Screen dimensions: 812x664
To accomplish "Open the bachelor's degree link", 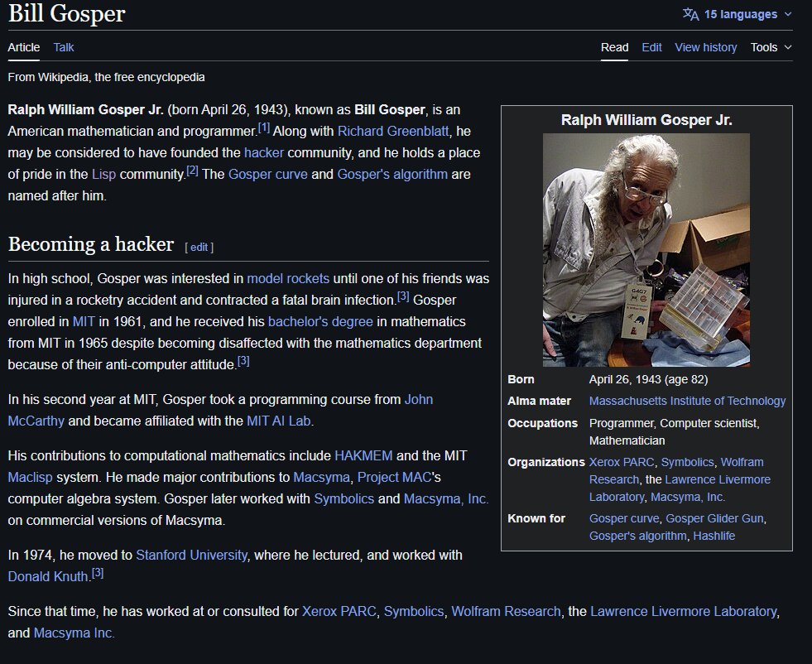I will pos(320,321).
